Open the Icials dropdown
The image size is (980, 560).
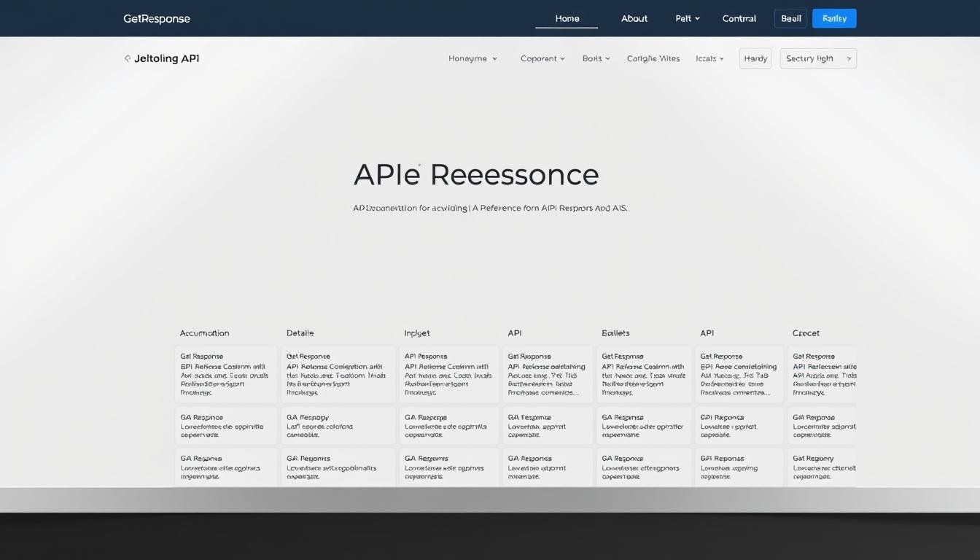click(709, 58)
